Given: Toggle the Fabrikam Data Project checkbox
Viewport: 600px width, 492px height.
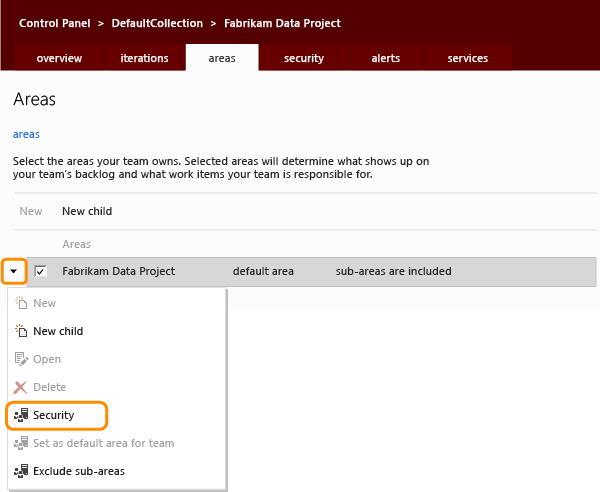Looking at the screenshot, I should coord(40,271).
